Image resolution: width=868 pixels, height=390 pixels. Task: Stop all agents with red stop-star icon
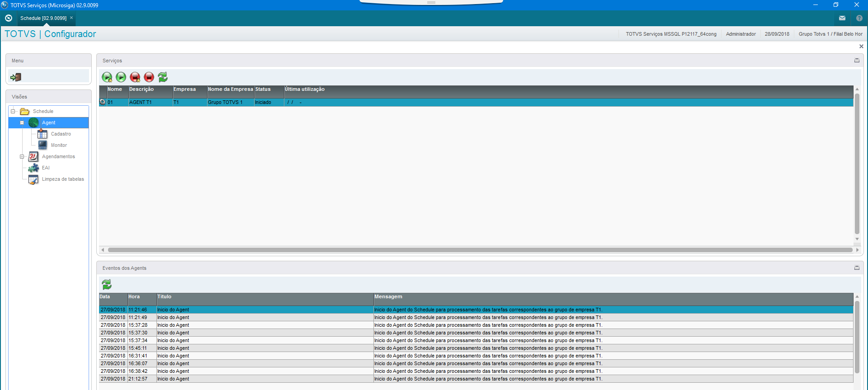click(x=135, y=77)
